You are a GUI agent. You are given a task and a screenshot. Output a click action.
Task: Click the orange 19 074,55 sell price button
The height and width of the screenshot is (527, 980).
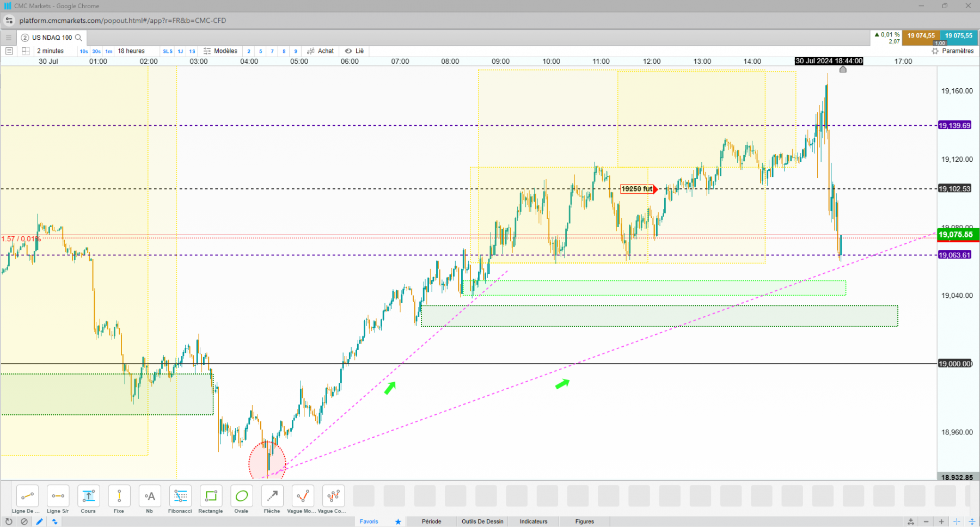[921, 36]
